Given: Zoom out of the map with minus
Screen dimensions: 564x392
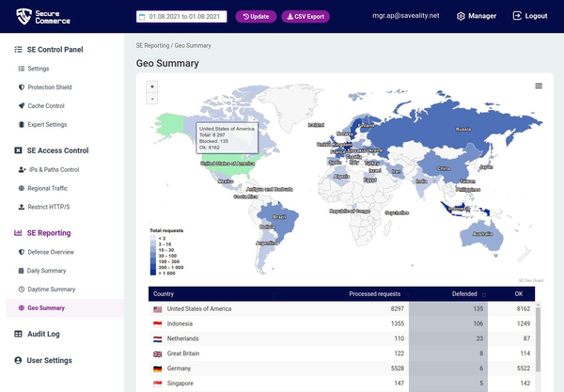Looking at the screenshot, I should pyautogui.click(x=152, y=98).
